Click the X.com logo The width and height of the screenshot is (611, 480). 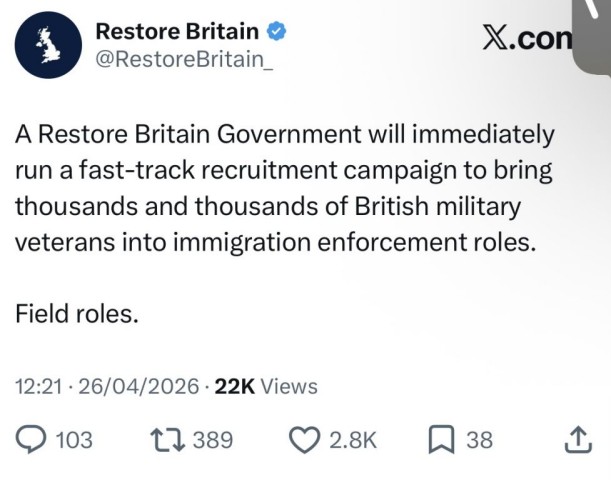click(x=526, y=38)
